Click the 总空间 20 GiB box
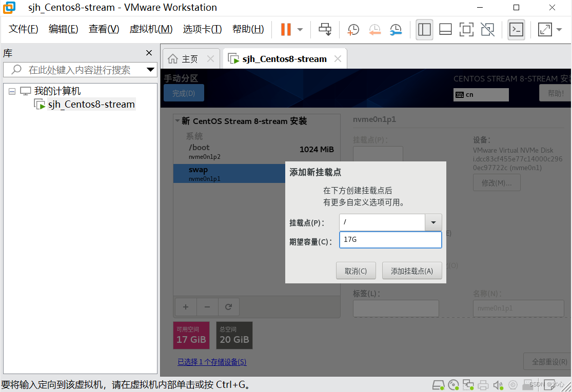 pyautogui.click(x=234, y=335)
